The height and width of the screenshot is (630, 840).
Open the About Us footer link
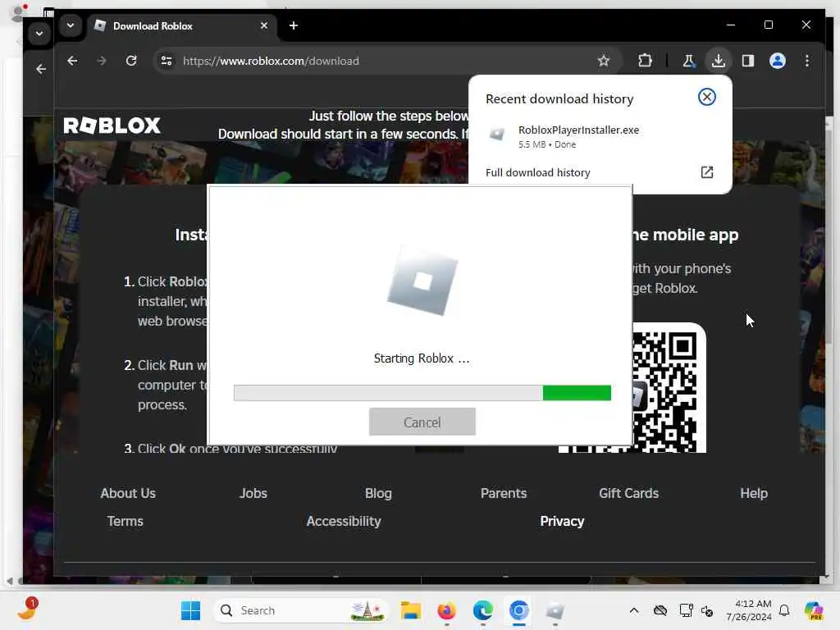[127, 493]
